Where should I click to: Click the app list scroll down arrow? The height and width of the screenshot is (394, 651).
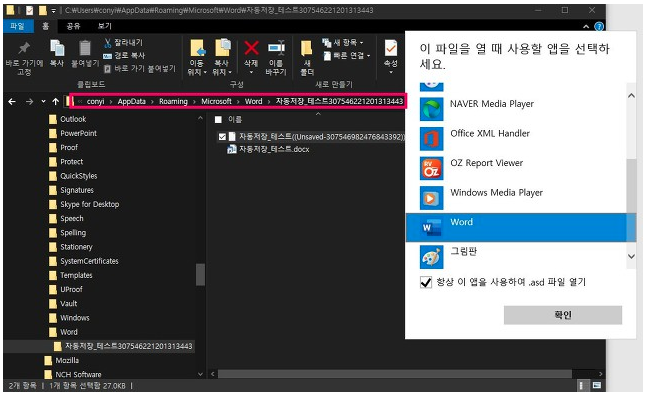631,256
